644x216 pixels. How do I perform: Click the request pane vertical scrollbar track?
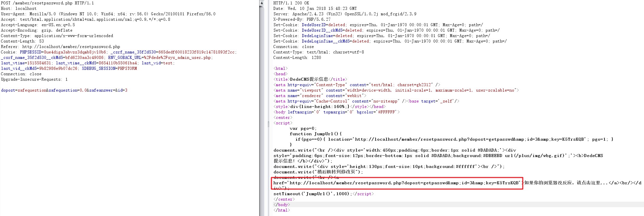(262, 111)
